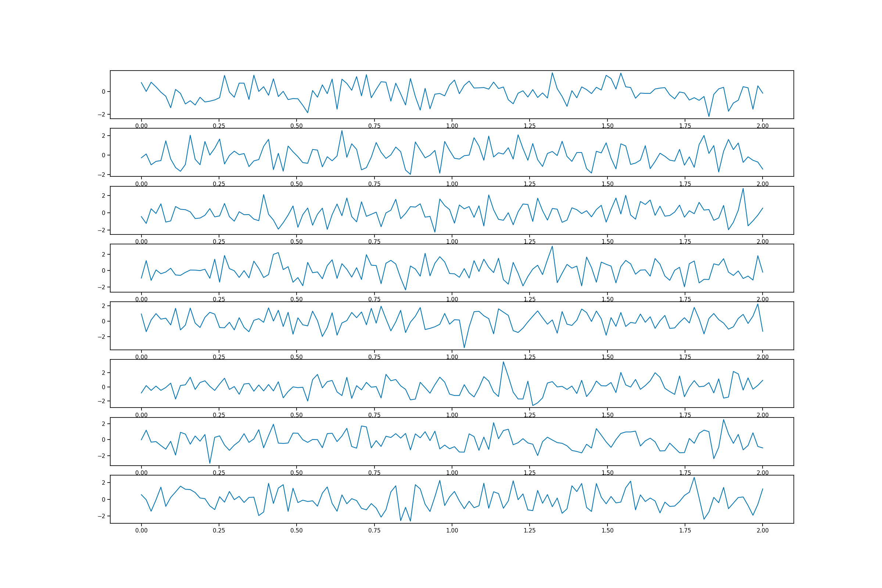Click the -2 y-axis label of top subplot
This screenshot has height=588, width=882.
tap(101, 114)
